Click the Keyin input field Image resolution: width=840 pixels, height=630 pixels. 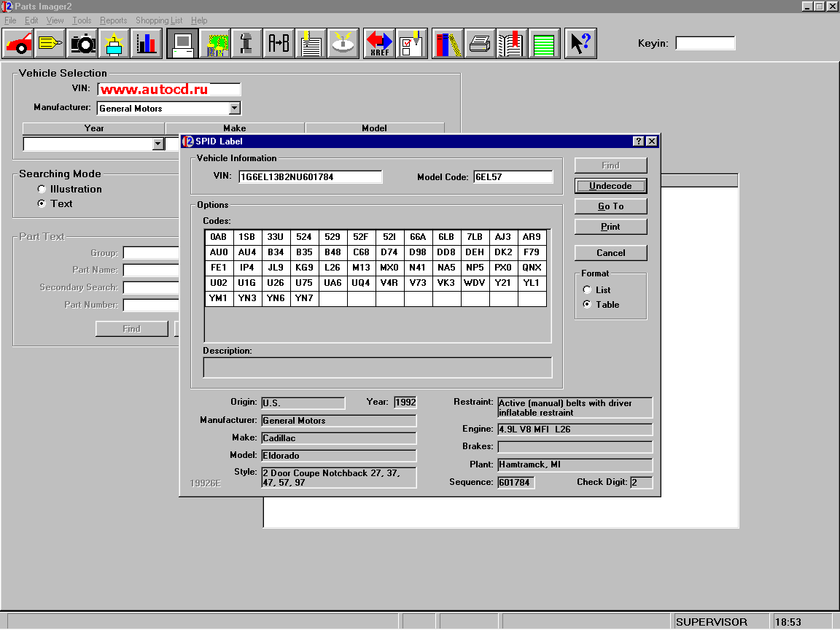(x=706, y=44)
